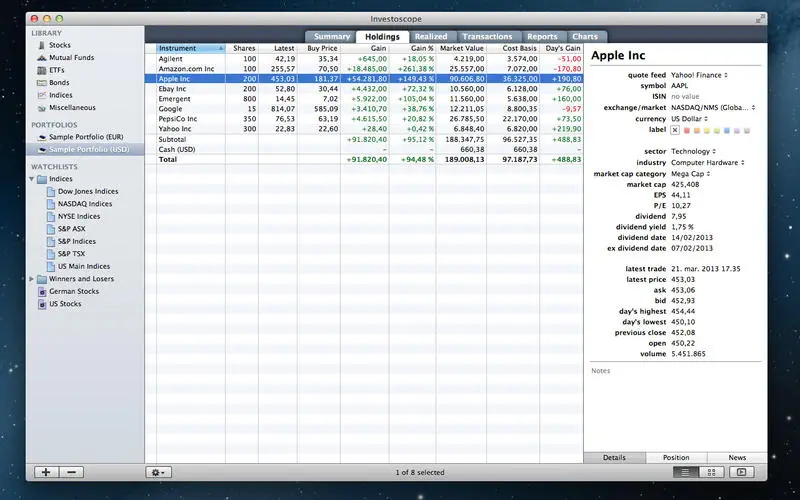
Task: Select the Agilent holdings row
Action: [364, 59]
